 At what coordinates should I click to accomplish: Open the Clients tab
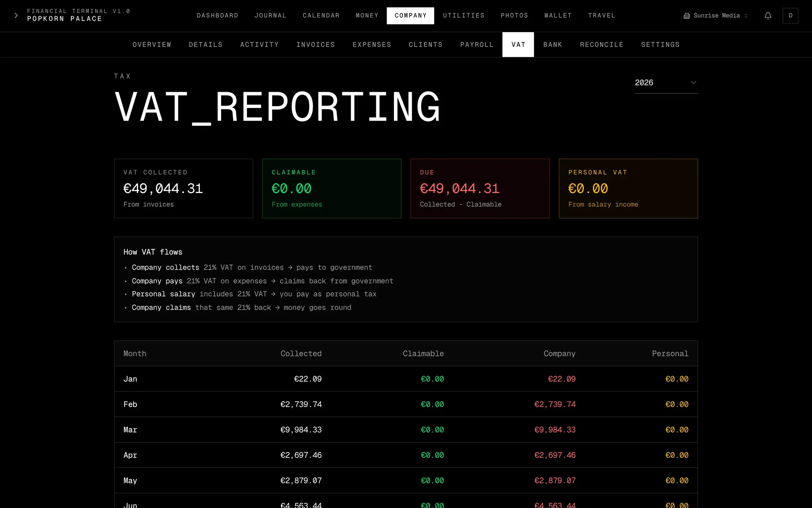click(426, 45)
